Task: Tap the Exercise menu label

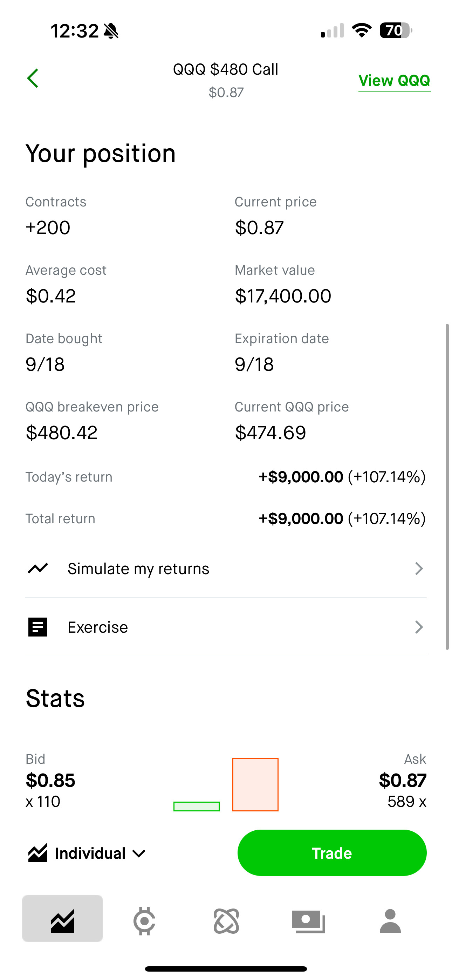Action: tap(98, 627)
